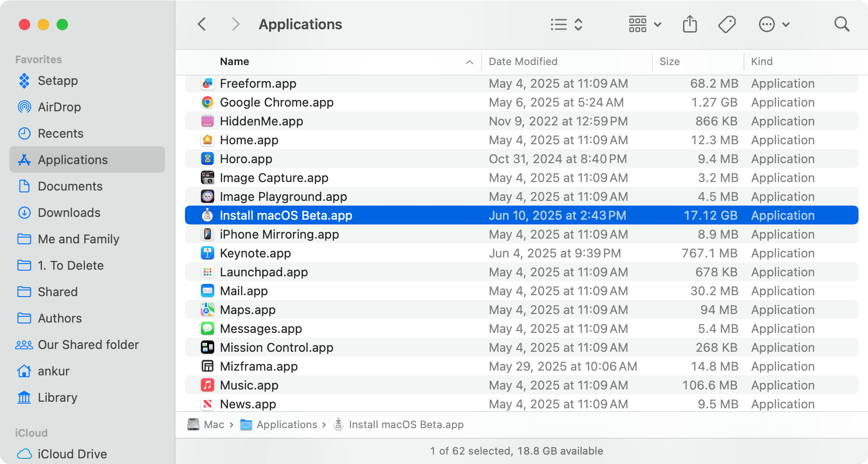Click the Home.app icon

pos(208,140)
